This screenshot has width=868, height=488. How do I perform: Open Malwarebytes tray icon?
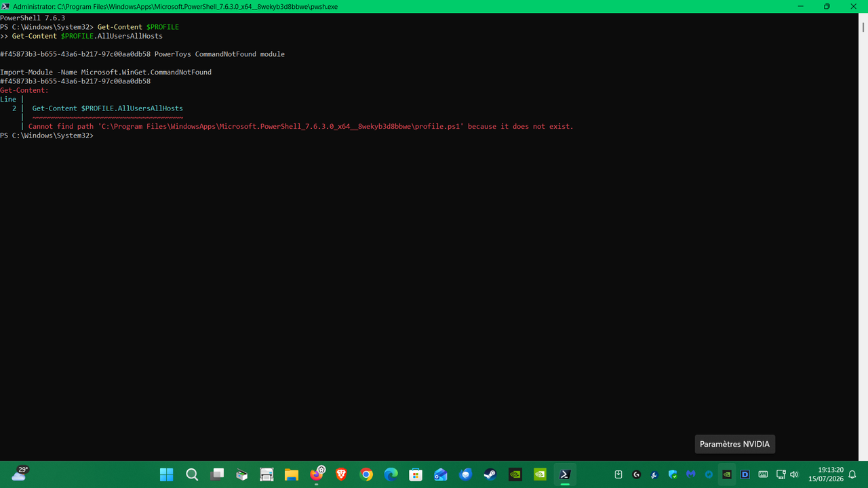pos(691,474)
